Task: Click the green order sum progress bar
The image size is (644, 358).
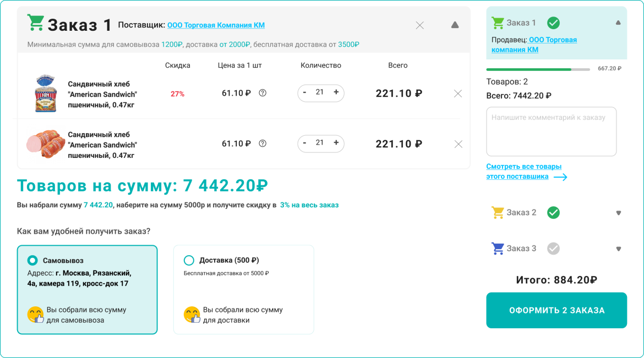Action: [528, 69]
